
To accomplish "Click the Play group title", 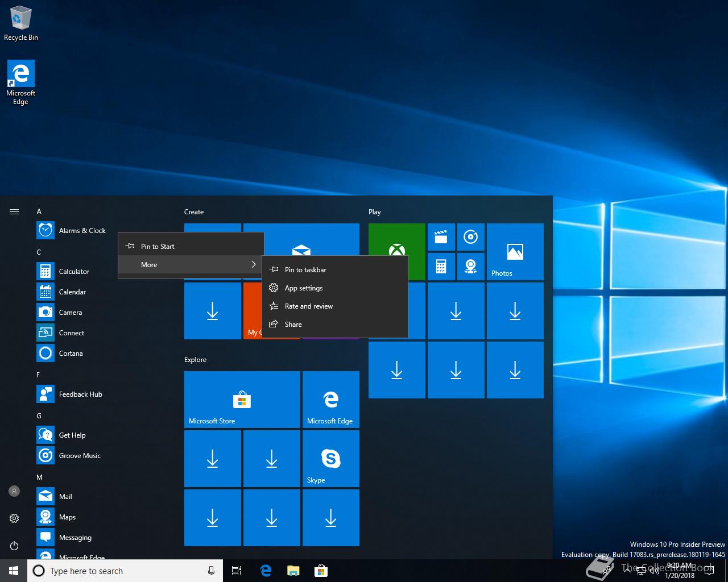I will [375, 211].
